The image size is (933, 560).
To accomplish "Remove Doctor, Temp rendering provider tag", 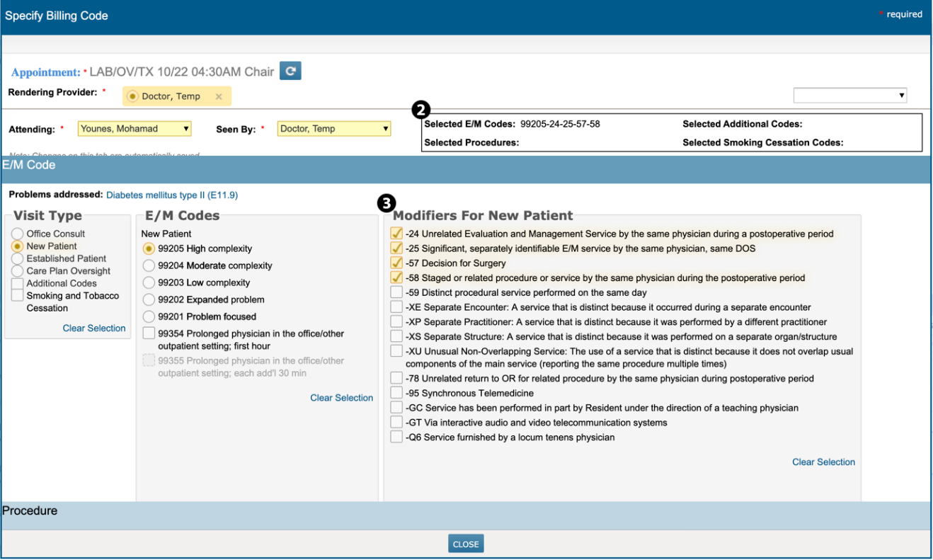I will click(x=219, y=97).
